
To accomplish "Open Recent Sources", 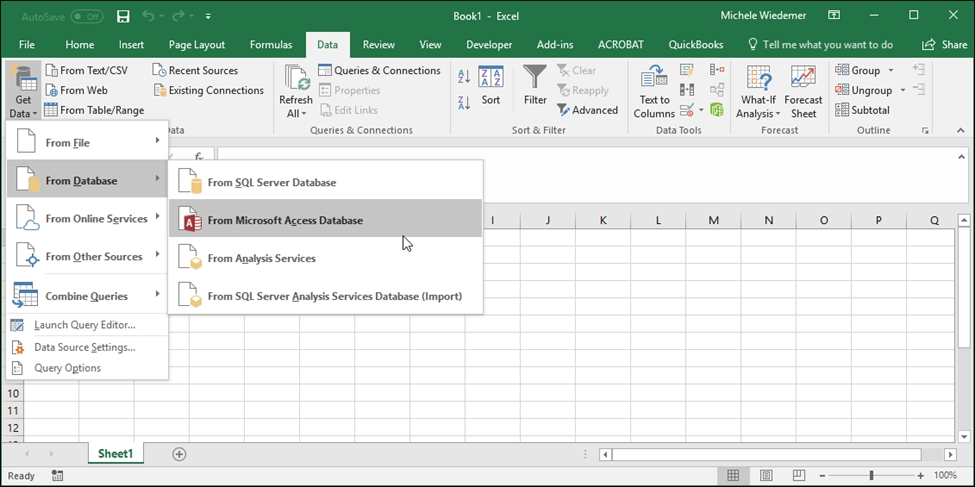I will tap(195, 70).
